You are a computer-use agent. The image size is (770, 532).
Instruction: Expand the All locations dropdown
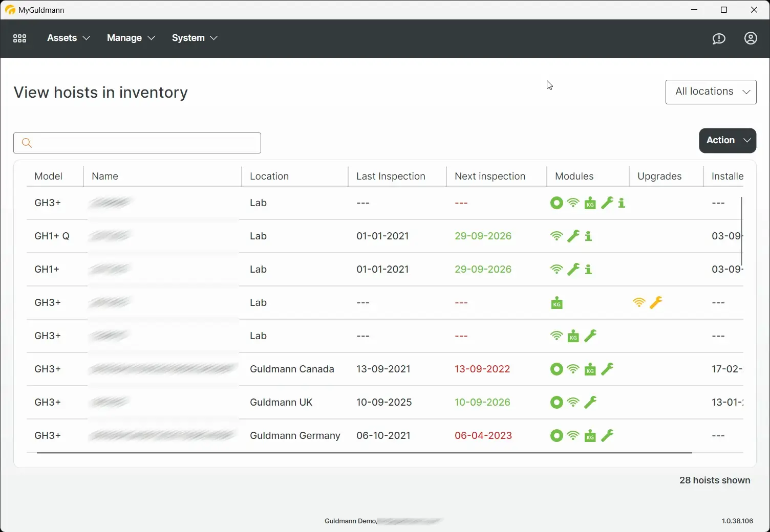[711, 92]
